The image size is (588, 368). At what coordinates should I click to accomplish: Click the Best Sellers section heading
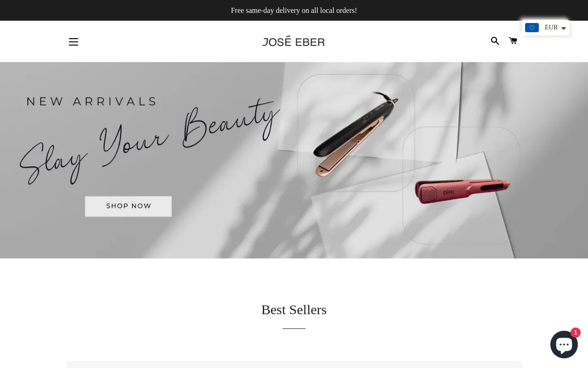[x=294, y=310]
